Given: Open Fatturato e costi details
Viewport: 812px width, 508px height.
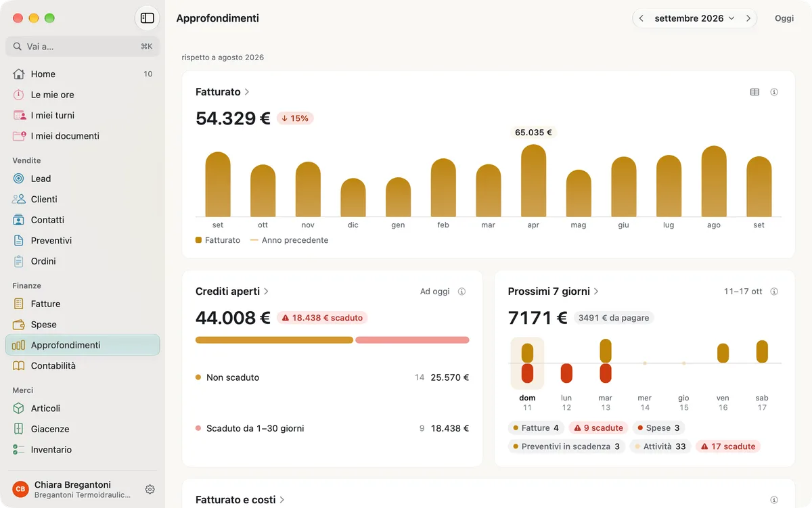Looking at the screenshot, I should pos(240,500).
